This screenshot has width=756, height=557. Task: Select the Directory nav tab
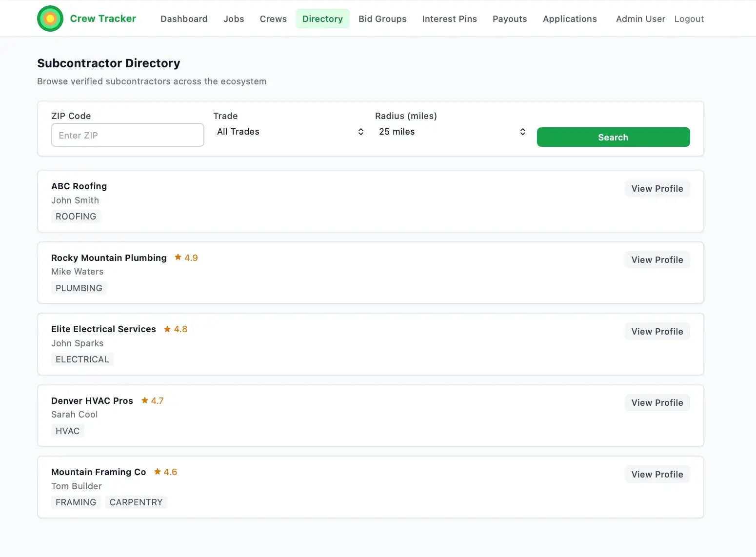pos(322,19)
